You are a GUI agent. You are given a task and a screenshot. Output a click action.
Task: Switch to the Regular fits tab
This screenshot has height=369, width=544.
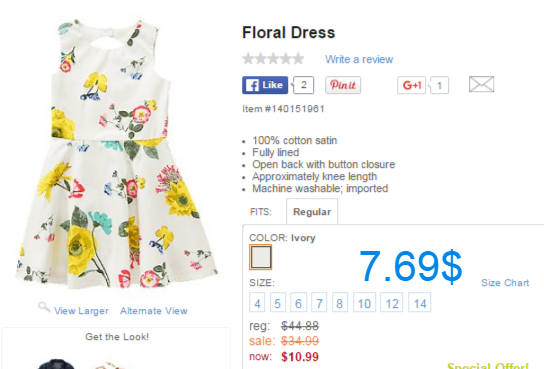coord(312,212)
